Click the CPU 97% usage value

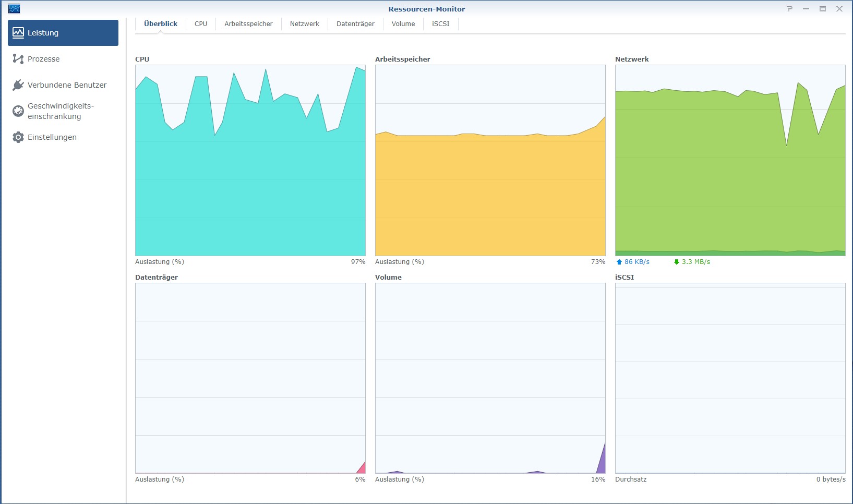coord(358,262)
